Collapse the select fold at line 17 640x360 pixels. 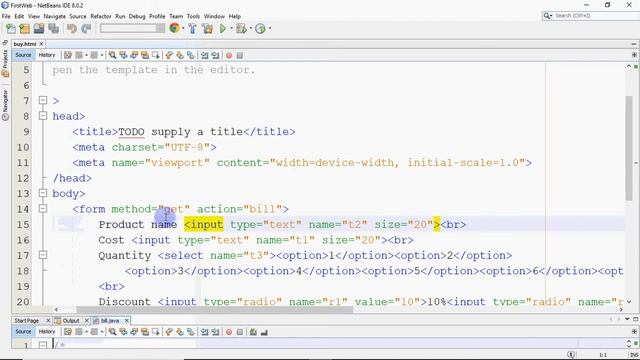pyautogui.click(x=43, y=255)
